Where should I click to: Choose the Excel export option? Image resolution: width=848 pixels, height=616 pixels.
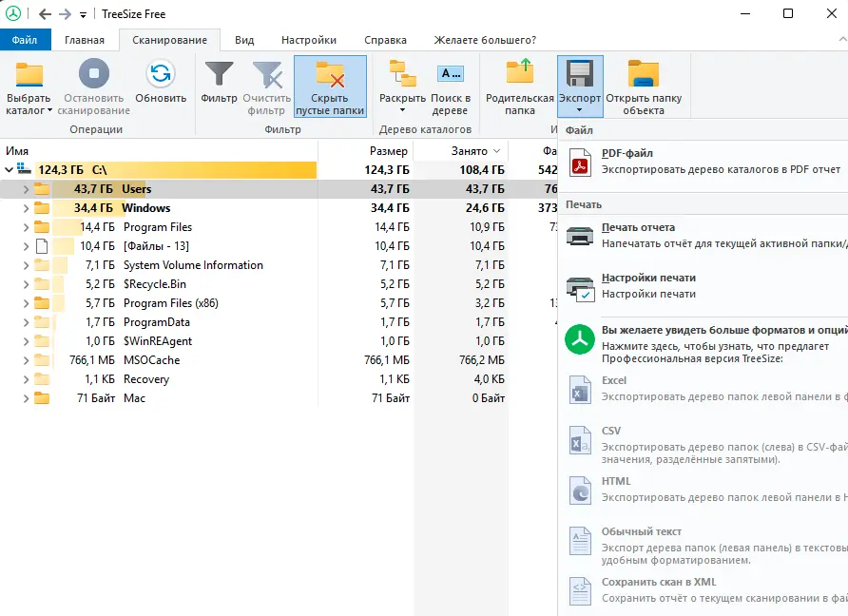[703, 388]
